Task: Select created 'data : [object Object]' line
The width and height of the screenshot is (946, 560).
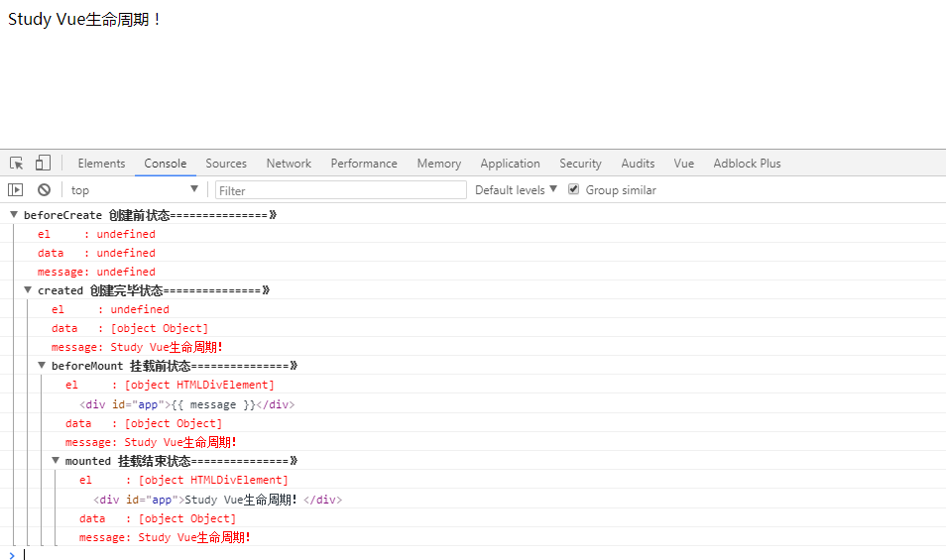Action: coord(130,328)
